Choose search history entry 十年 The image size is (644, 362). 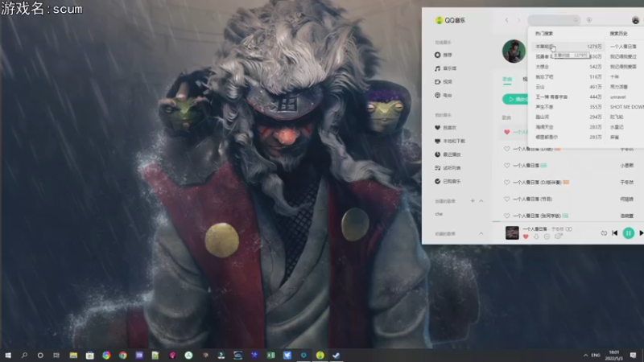(x=614, y=77)
